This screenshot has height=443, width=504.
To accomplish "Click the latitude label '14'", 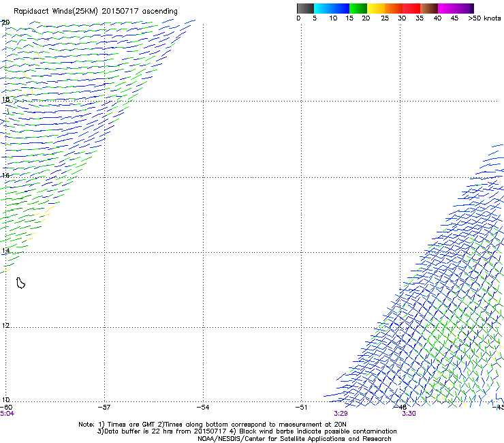I will [5, 251].
